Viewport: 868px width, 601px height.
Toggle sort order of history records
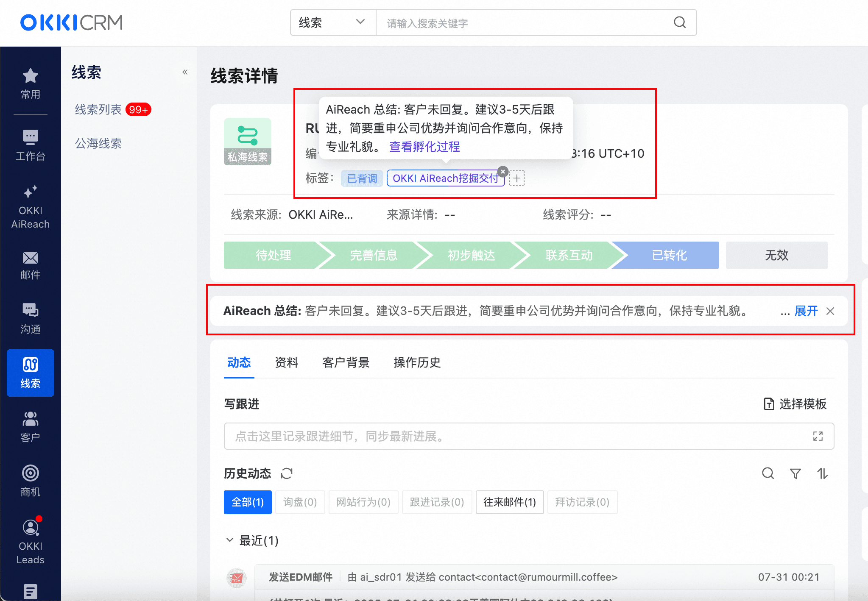823,473
